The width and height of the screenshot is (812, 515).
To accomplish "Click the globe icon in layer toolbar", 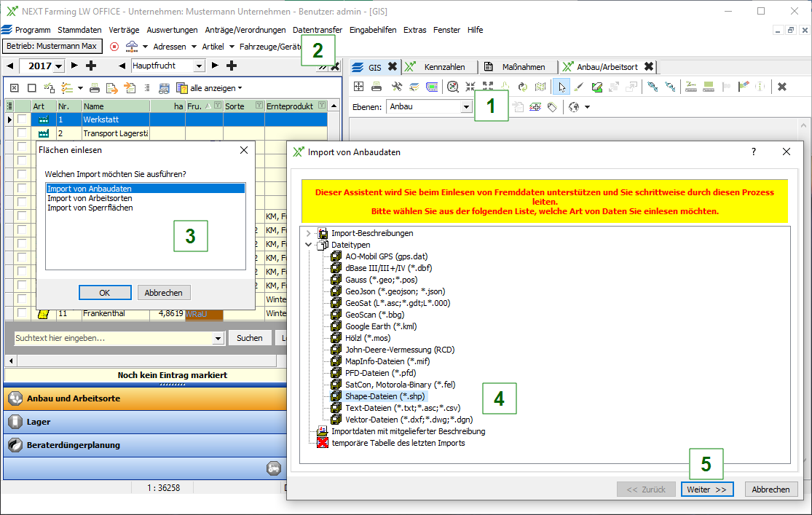I will (x=573, y=107).
